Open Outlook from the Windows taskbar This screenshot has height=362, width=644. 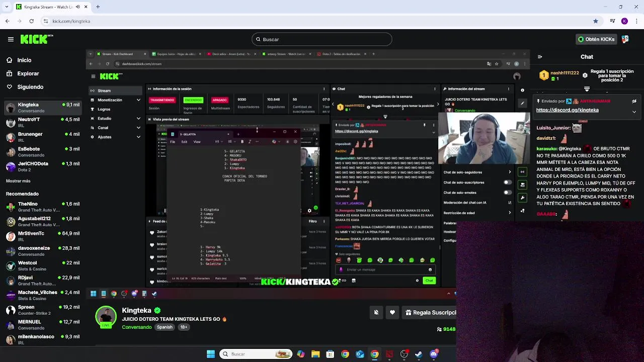pyautogui.click(x=360, y=354)
